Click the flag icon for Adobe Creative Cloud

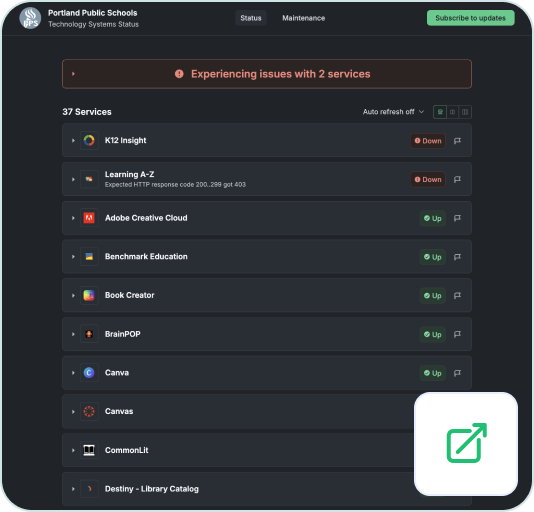[457, 218]
